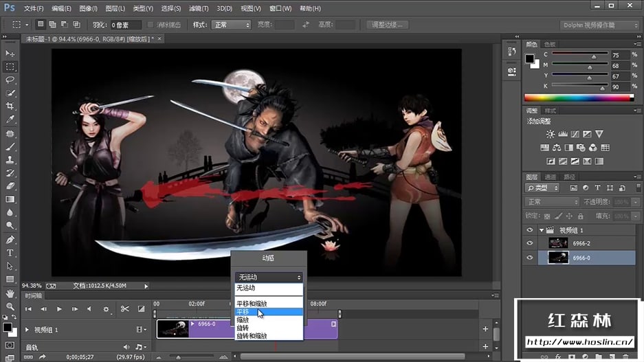Open the 图像(I) menu
644x362 pixels.
(x=88, y=8)
